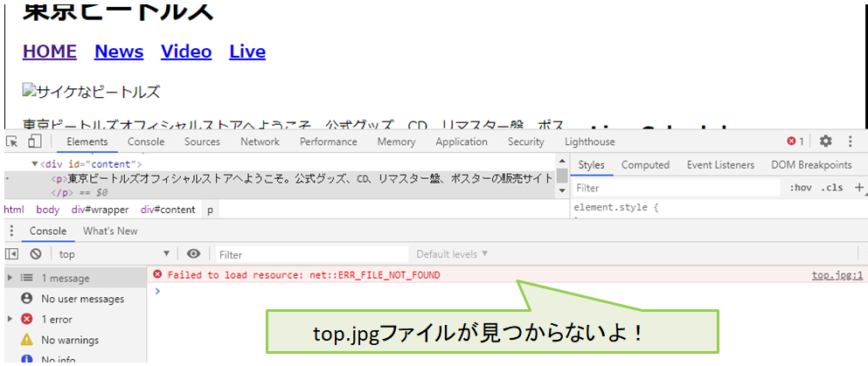Open the DevTools three-dot customize menu
Screen dimensions: 868x366
click(851, 142)
